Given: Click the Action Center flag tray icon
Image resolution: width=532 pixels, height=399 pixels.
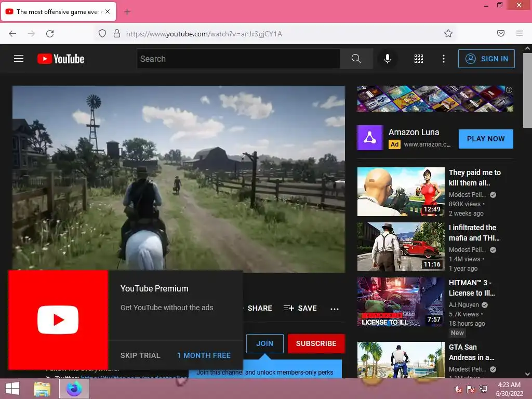Looking at the screenshot, I should [470, 389].
